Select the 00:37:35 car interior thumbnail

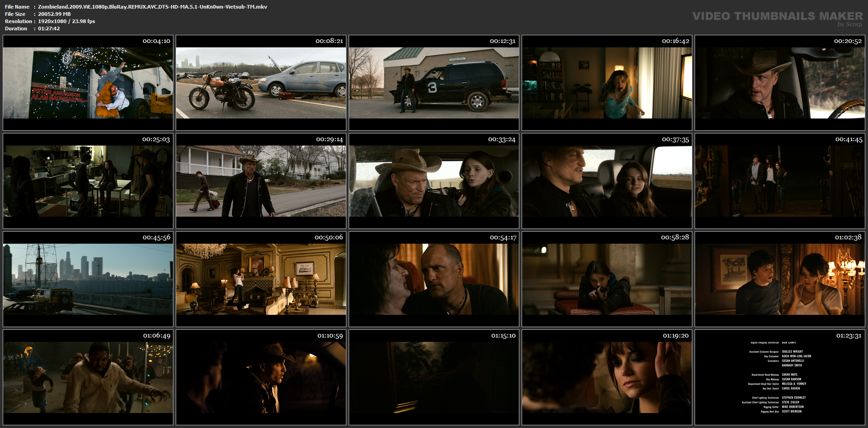tap(607, 181)
